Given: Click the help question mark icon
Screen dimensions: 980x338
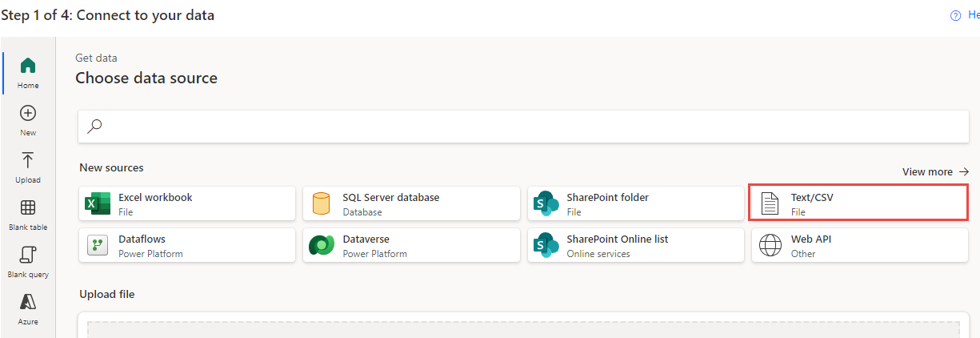Looking at the screenshot, I should pos(955,15).
